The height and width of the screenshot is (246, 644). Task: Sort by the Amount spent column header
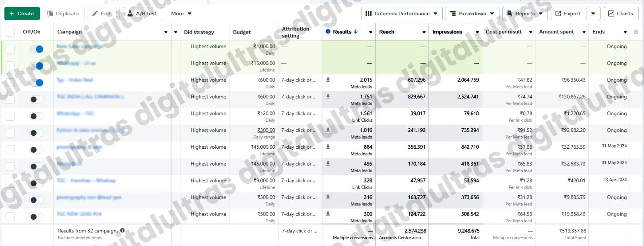click(557, 32)
